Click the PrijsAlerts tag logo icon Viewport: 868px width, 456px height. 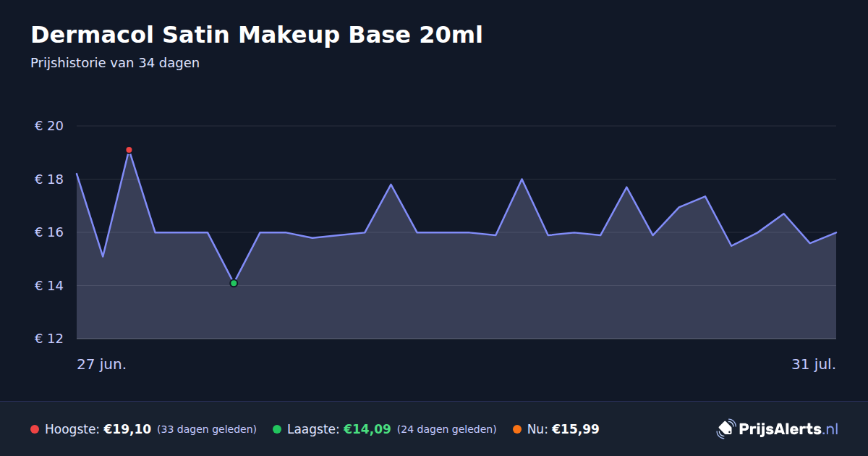point(726,429)
